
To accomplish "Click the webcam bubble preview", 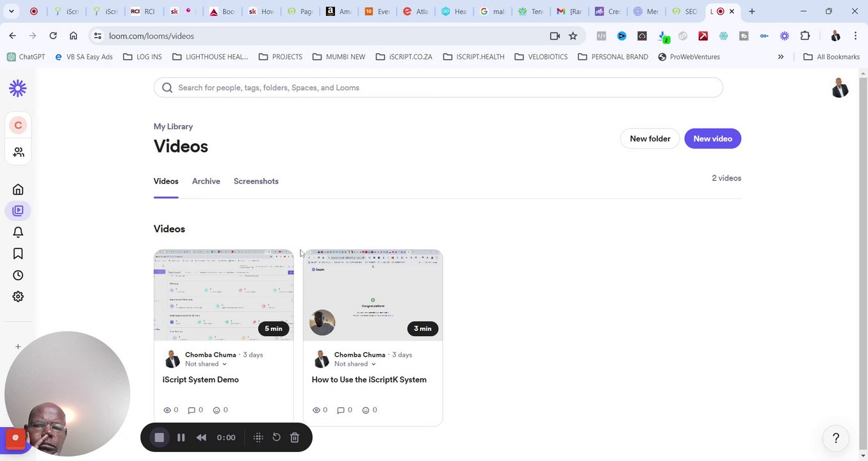I will 67,394.
